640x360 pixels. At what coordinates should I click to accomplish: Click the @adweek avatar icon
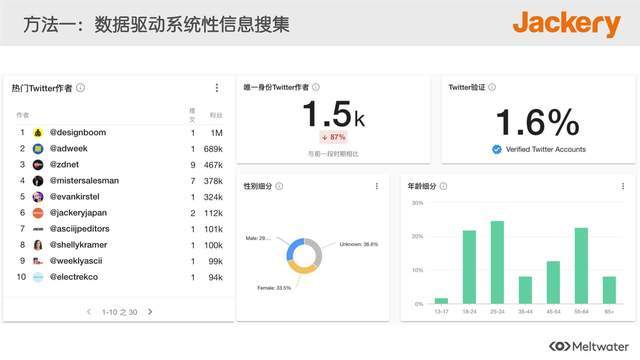(38, 149)
